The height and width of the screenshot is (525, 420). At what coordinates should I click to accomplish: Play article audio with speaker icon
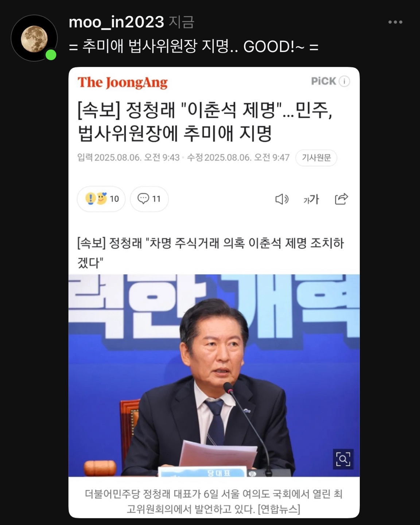pos(282,199)
